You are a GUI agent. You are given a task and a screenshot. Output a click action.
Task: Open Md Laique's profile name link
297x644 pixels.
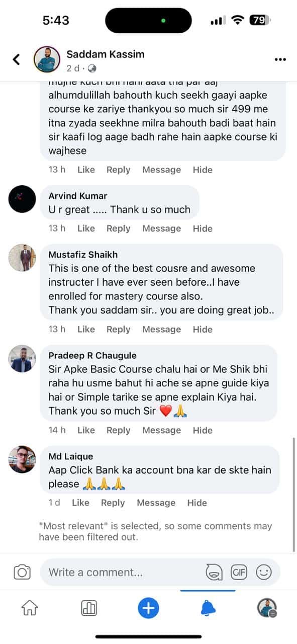click(70, 456)
